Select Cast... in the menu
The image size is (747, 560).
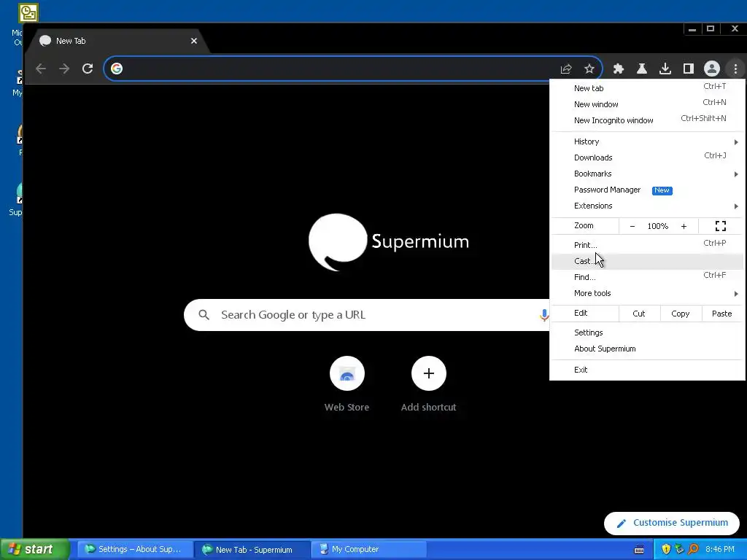tap(648, 261)
